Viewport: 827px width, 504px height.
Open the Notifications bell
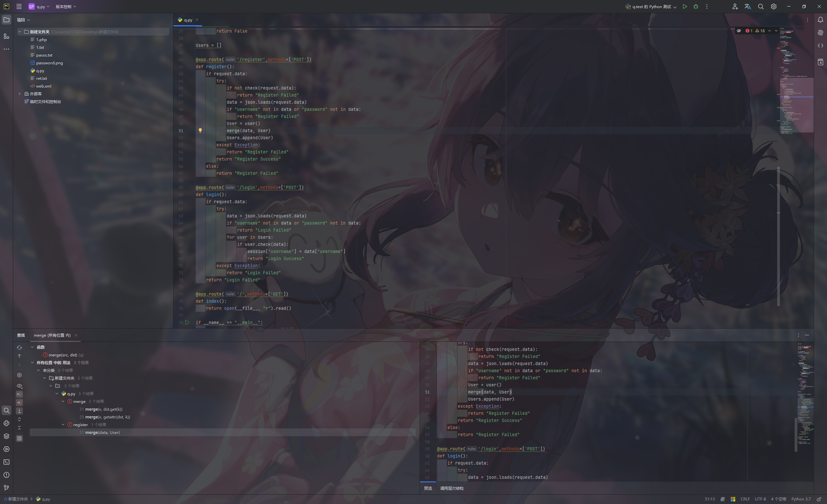[x=820, y=20]
